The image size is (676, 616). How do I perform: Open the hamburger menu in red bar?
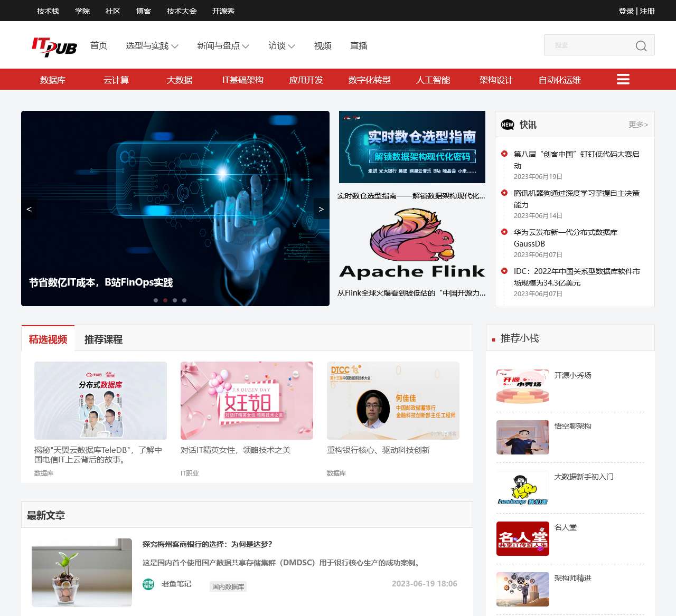tap(623, 79)
